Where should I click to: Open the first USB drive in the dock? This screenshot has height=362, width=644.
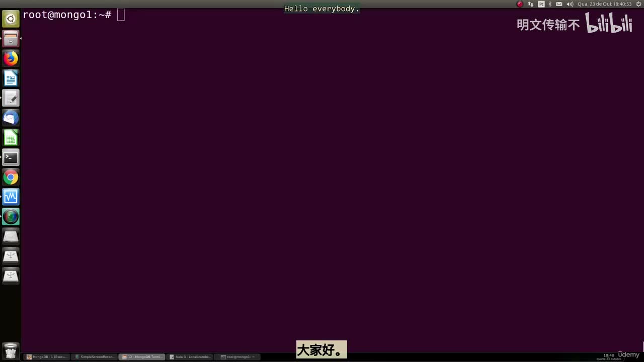[x=11, y=256]
